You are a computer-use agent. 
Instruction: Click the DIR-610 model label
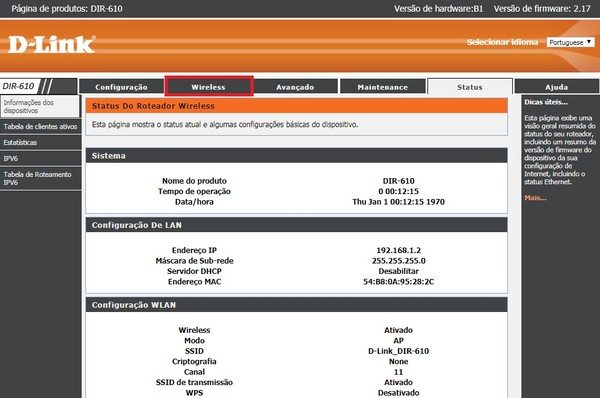point(18,86)
